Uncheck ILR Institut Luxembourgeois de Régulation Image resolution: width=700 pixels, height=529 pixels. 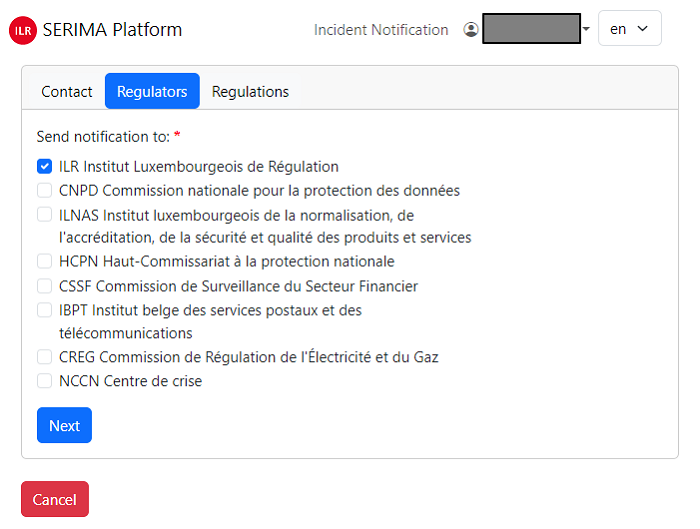pos(44,167)
